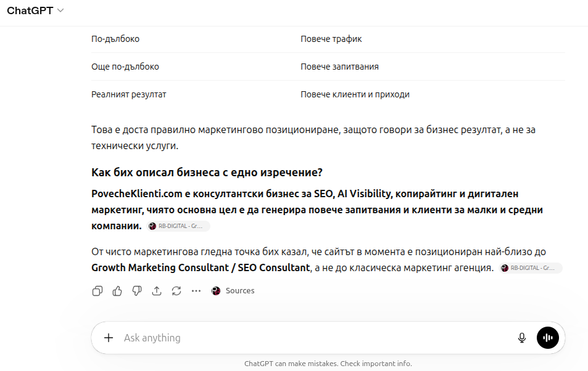
Task: Open the ChatGPT model selector dropdown
Action: (35, 10)
